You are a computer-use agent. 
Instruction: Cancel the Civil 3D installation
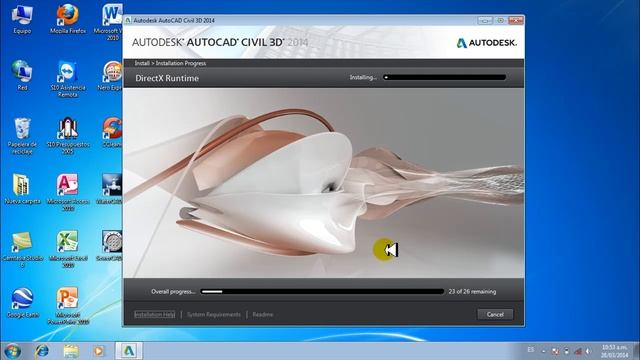pos(495,314)
